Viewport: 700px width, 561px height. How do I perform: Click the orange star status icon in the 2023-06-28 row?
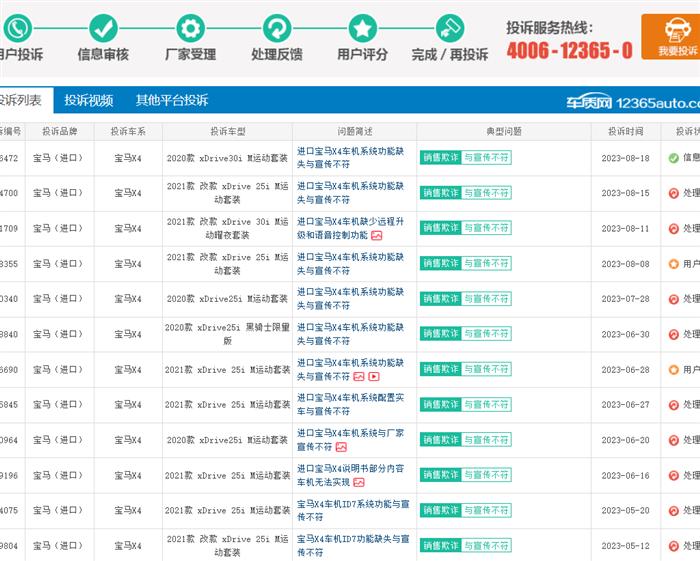[674, 370]
